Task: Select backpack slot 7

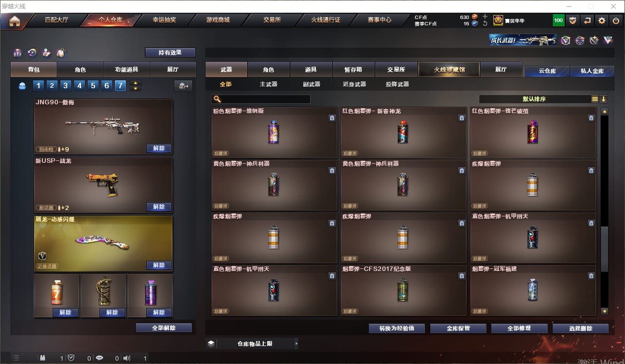Action: [120, 86]
